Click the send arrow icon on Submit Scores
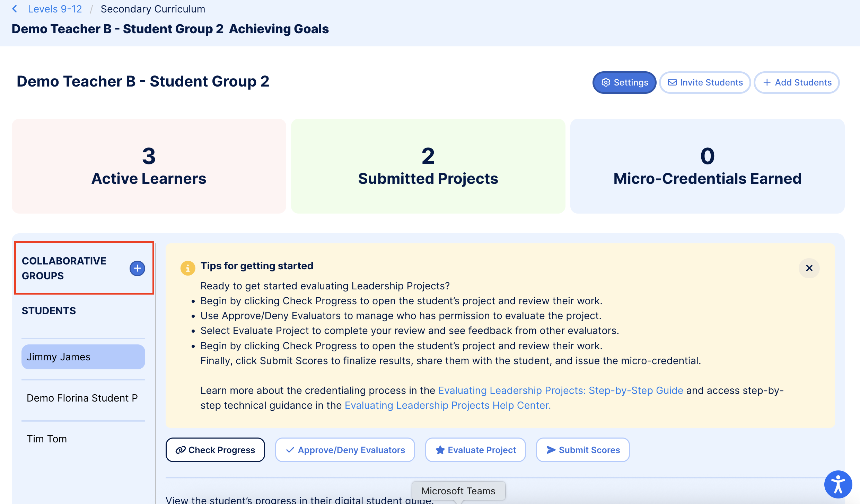The width and height of the screenshot is (860, 504). (x=550, y=450)
